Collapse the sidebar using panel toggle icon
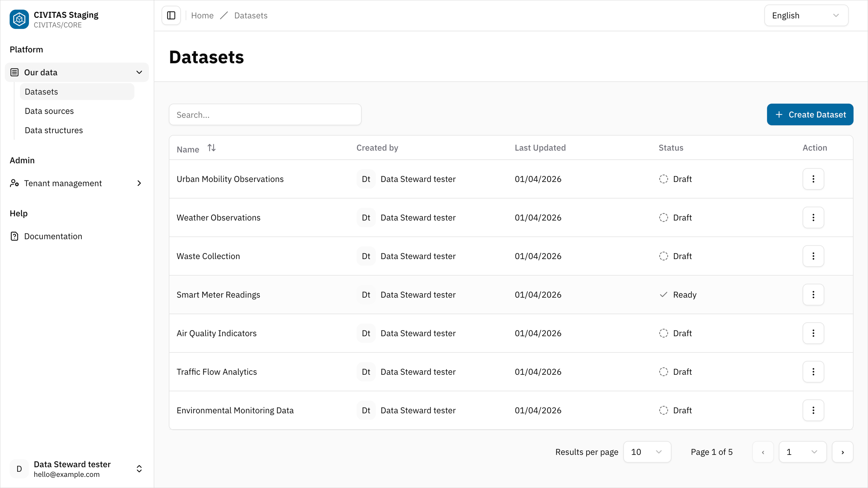Screen dimensions: 868x488 tap(171, 15)
